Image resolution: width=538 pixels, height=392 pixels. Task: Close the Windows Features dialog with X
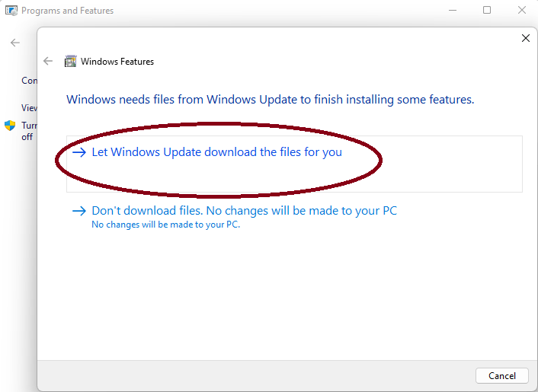(x=525, y=38)
